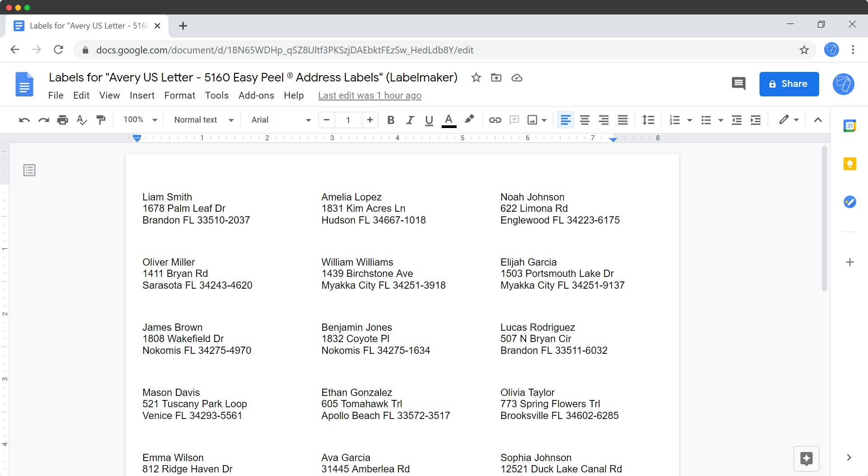Image resolution: width=868 pixels, height=476 pixels.
Task: Click the Redo icon
Action: click(x=44, y=120)
